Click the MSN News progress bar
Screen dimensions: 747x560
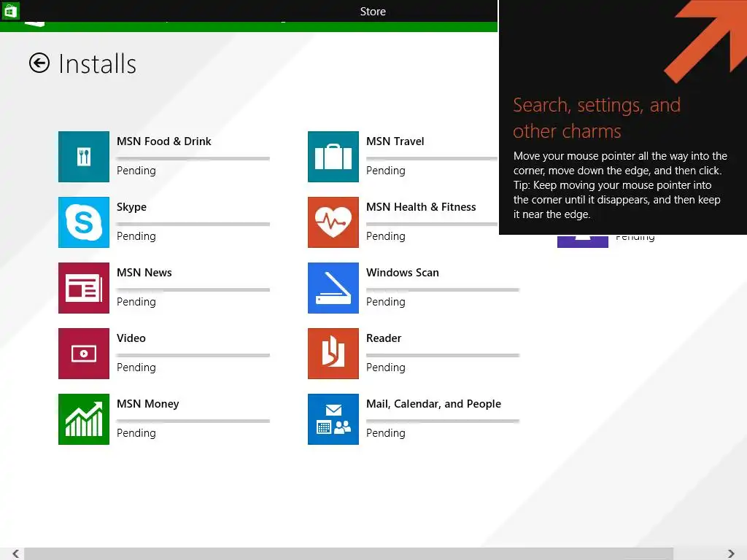pyautogui.click(x=193, y=290)
